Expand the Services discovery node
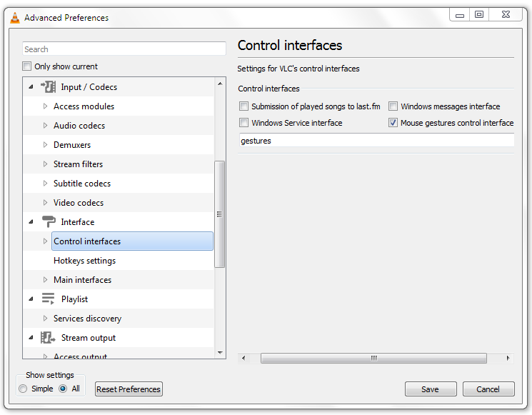This screenshot has width=532, height=415. tap(45, 319)
